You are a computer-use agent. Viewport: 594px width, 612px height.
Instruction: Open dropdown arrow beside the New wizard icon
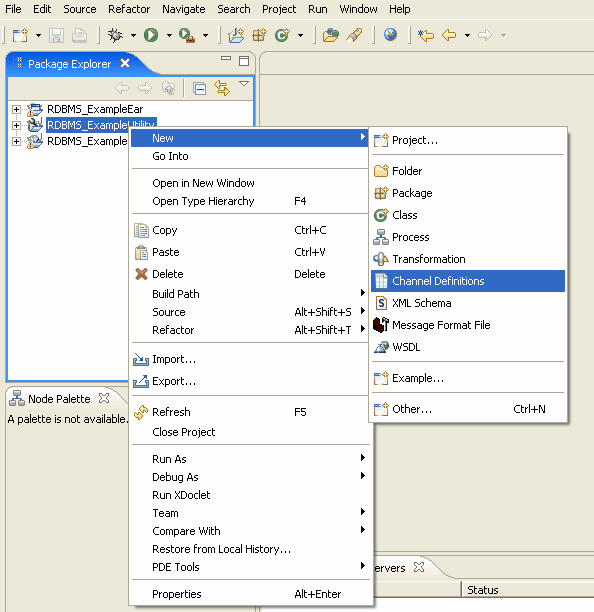[38, 36]
